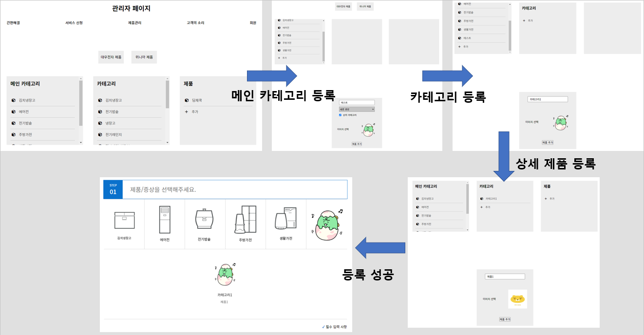Click 제품 추가 button in 카테고리1 form
This screenshot has height=335, width=644.
click(x=548, y=142)
